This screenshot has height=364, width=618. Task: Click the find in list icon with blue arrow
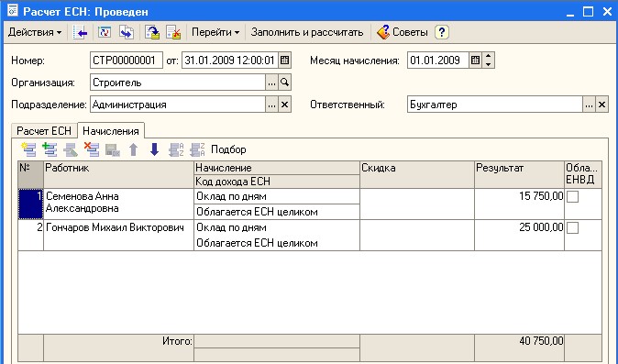tap(81, 33)
